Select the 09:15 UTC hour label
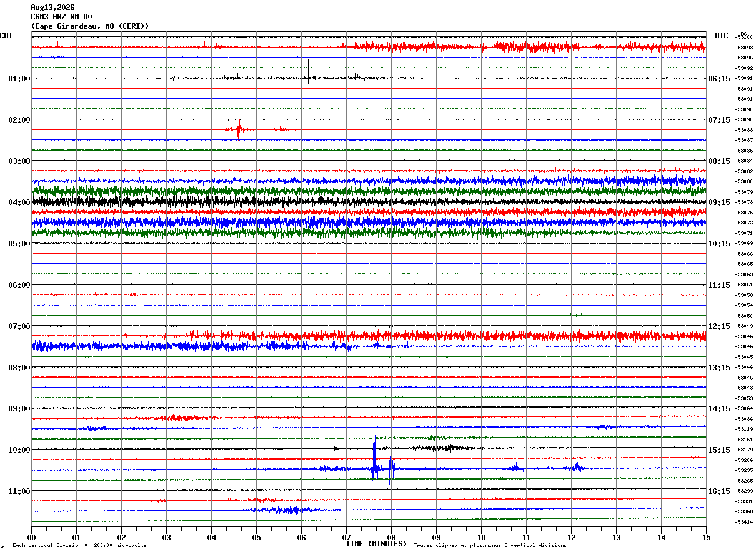Image resolution: width=756 pixels, height=554 pixels. [x=719, y=203]
